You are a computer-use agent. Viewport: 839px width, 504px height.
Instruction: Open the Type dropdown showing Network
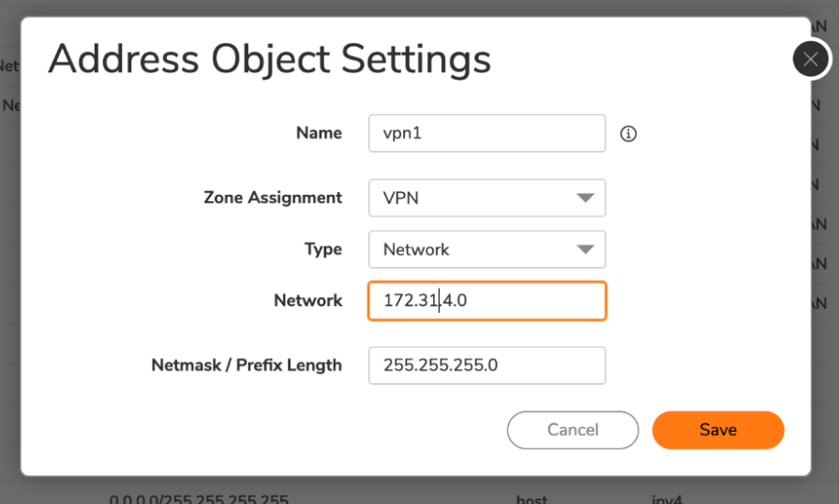tap(473, 249)
